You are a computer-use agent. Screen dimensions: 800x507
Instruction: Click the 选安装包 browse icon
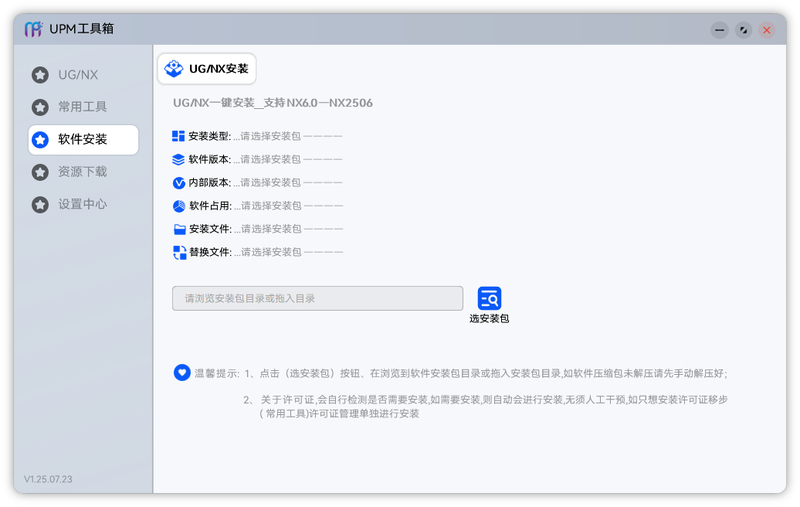coord(489,298)
